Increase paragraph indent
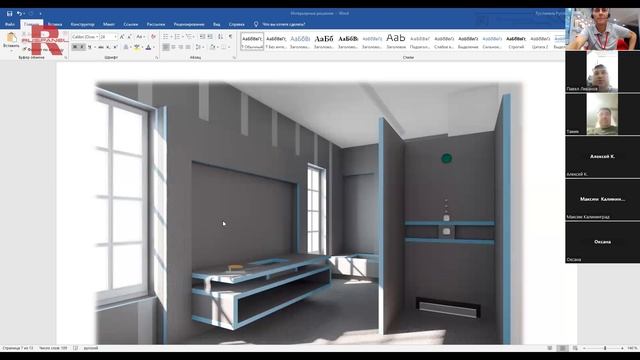 (210, 37)
